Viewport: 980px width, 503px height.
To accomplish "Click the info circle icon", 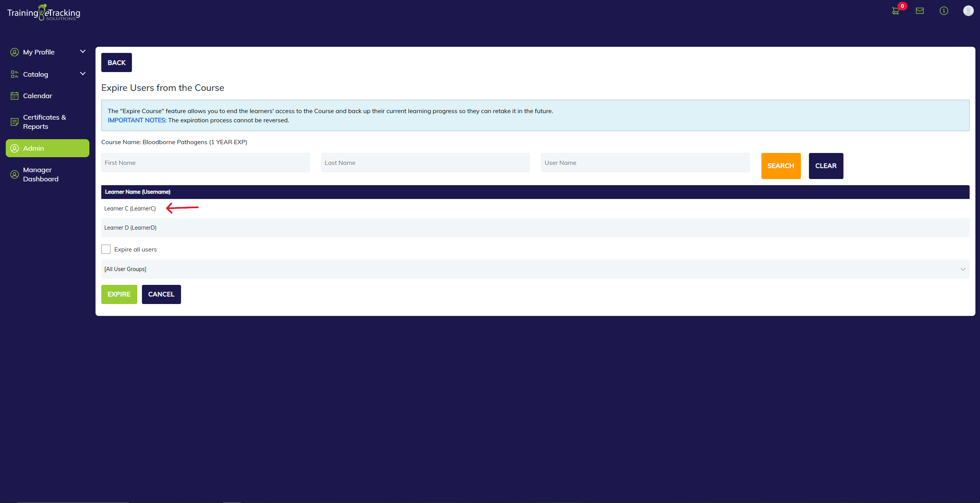I will pos(944,11).
